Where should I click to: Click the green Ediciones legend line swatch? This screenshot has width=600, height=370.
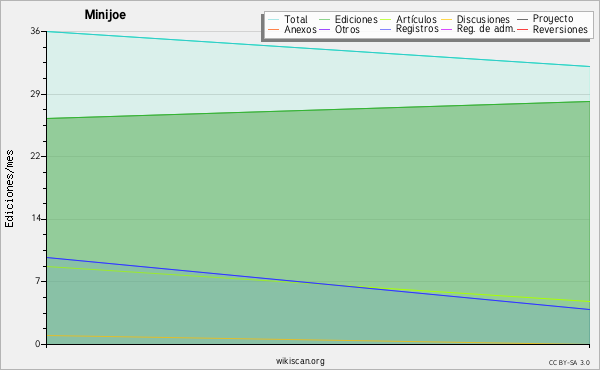(x=324, y=20)
